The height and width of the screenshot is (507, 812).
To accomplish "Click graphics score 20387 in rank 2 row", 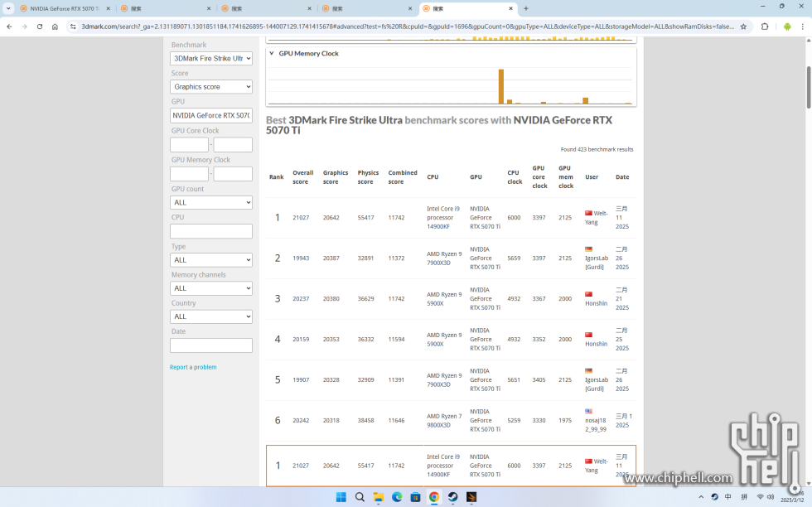I will [331, 258].
